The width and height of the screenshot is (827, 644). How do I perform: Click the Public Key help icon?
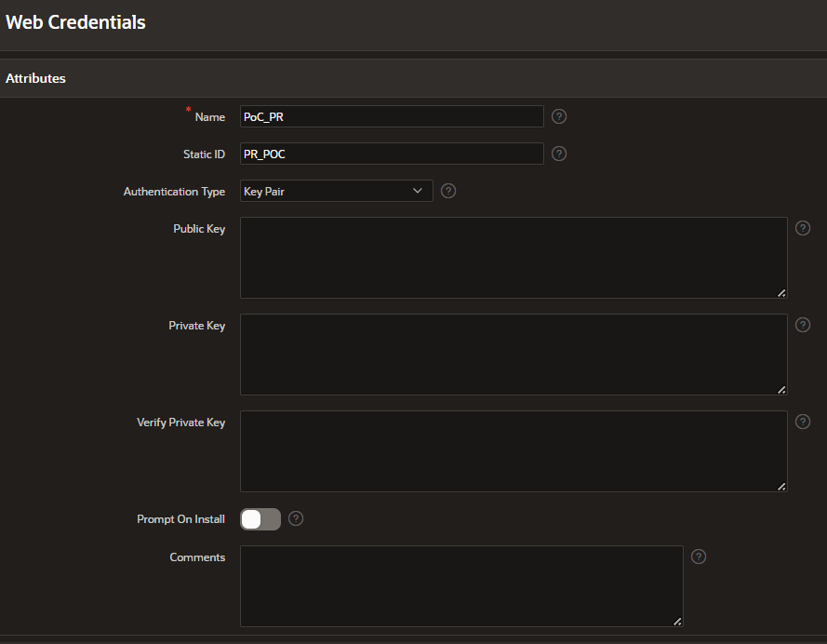(x=802, y=228)
